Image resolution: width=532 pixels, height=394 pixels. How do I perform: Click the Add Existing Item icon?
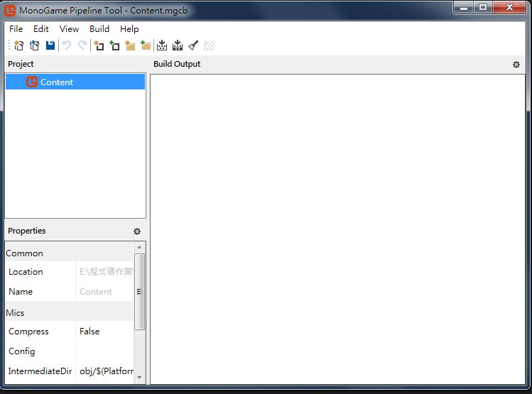pyautogui.click(x=114, y=45)
